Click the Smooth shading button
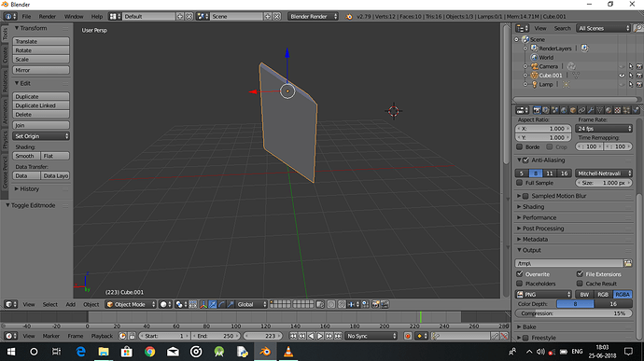Screen dimensions: 644x361 click(x=26, y=156)
